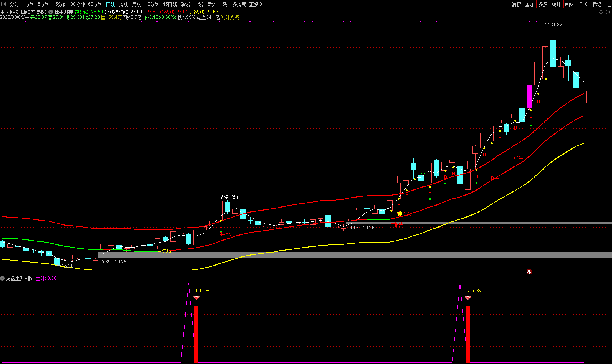
Task: Expand the 尾盘主升副图 indicator dropdown arrow
Action: (3, 278)
